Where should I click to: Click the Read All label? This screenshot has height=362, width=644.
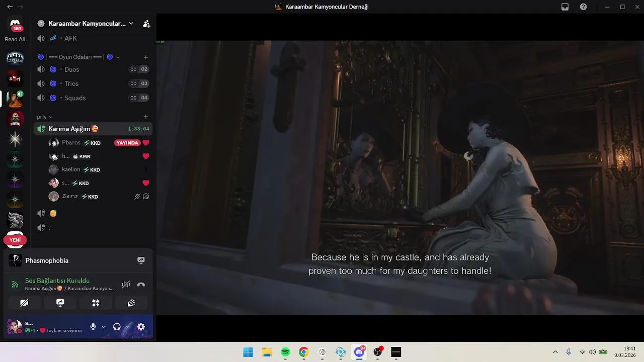[15, 39]
